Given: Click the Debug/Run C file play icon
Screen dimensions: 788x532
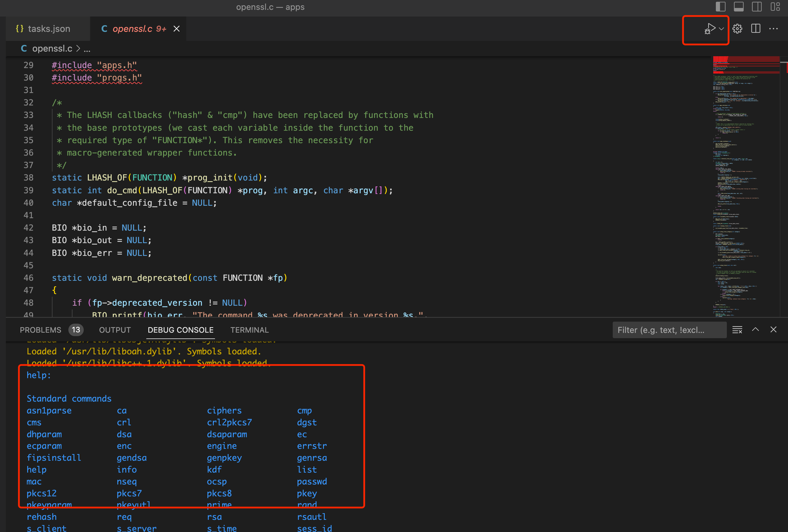Looking at the screenshot, I should 710,29.
